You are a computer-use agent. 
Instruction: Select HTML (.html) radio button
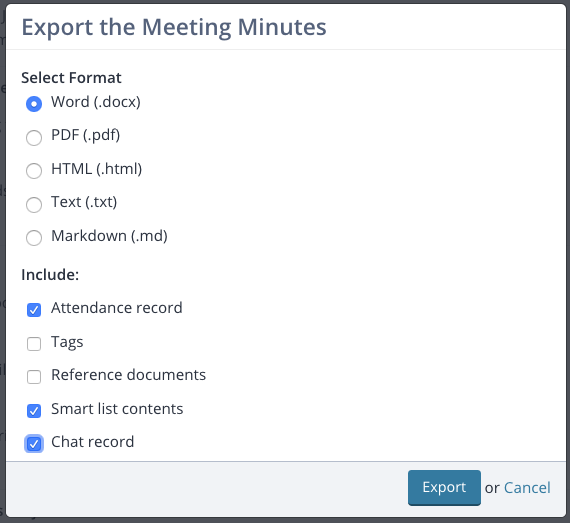click(x=34, y=171)
